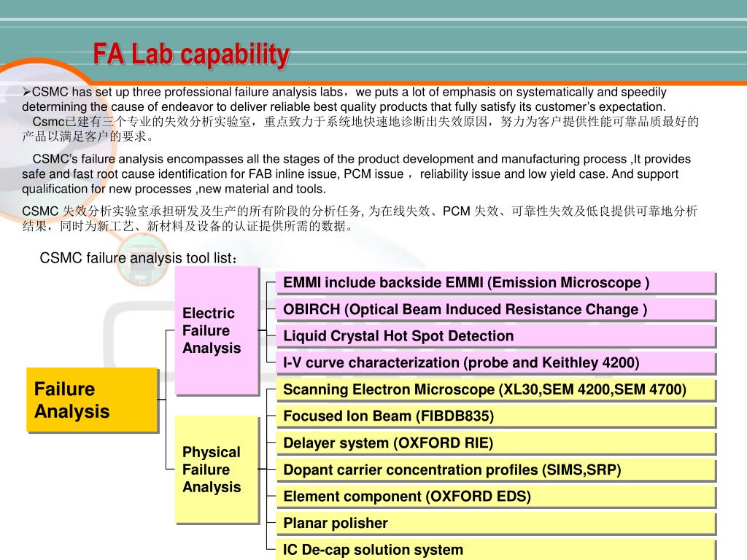747x560 pixels.
Task: Click 'I-V curve characterization' row
Action: pyautogui.click(x=495, y=363)
